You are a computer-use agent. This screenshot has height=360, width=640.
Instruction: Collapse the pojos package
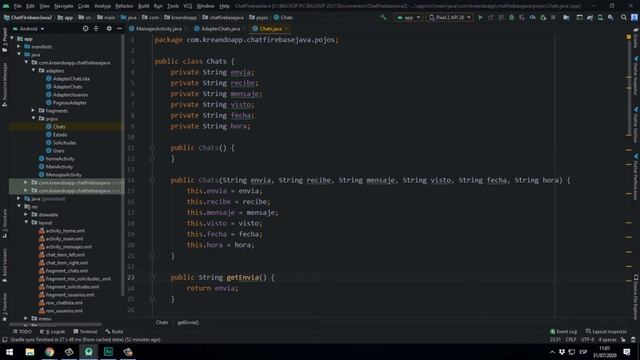point(33,118)
